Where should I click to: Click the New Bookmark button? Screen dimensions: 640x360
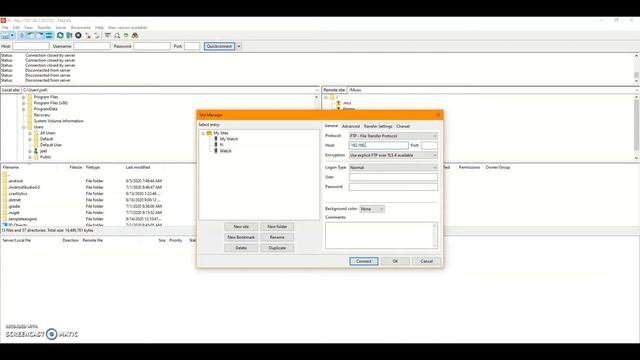(x=241, y=237)
